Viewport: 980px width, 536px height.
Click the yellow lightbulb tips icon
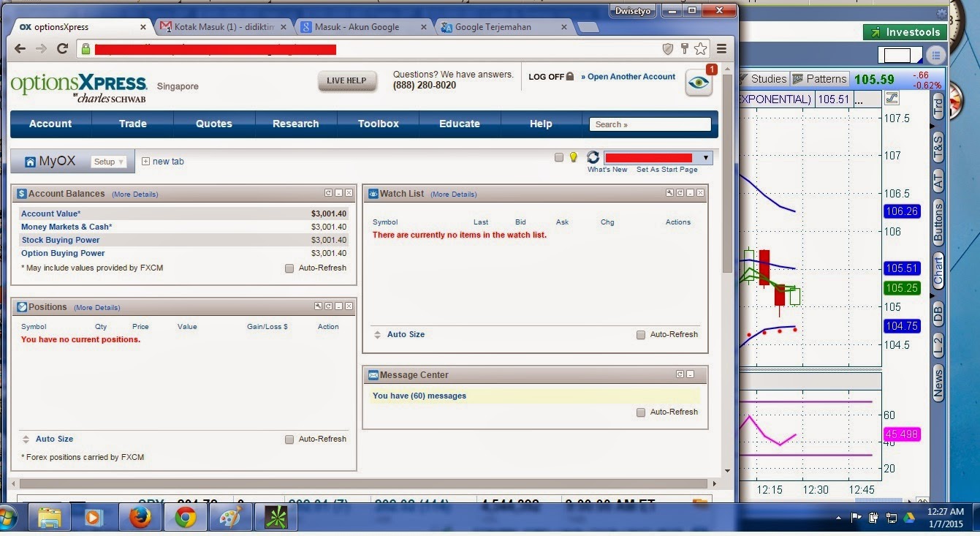[574, 157]
